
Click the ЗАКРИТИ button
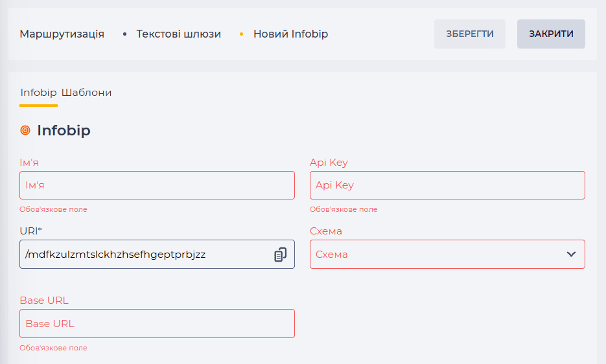click(x=551, y=34)
